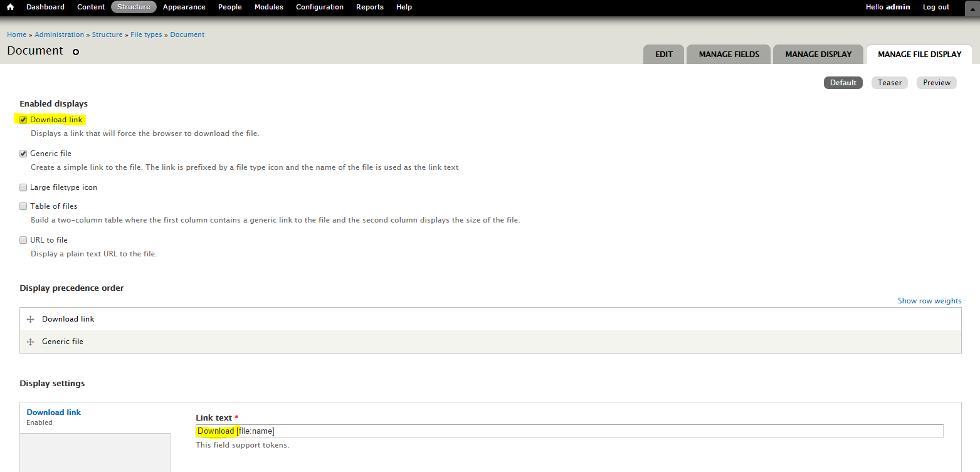Click the Document breadcrumb link
This screenshot has width=980, height=472.
[x=187, y=34]
